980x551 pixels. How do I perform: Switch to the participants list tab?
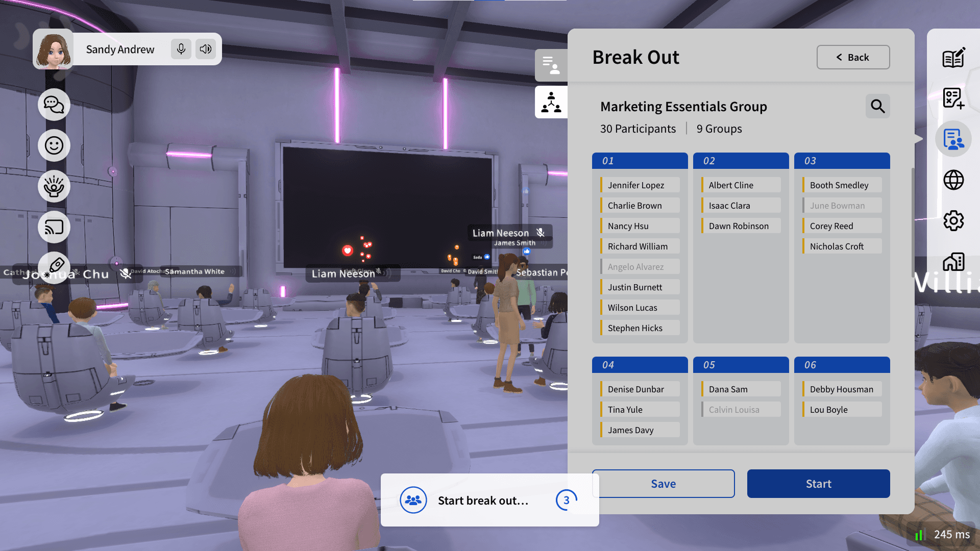(x=551, y=65)
